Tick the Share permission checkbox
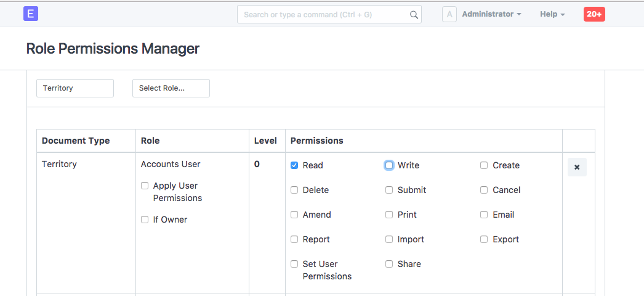 [389, 264]
